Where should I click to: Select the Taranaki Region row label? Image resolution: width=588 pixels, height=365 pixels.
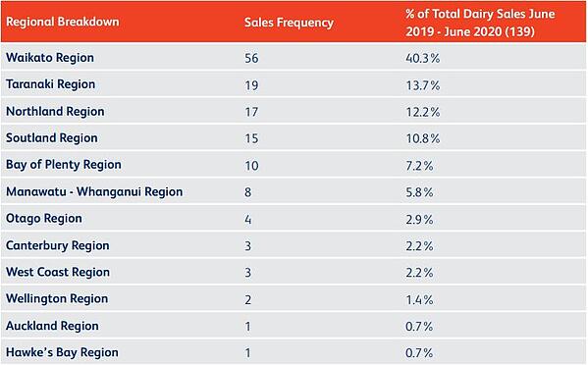(50, 84)
